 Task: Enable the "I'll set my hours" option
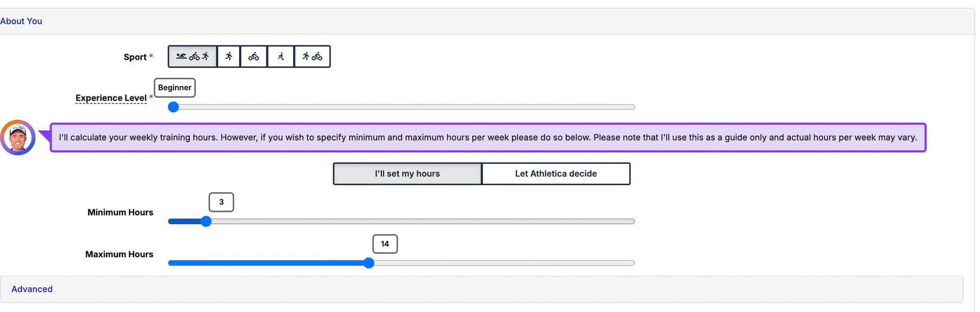407,174
